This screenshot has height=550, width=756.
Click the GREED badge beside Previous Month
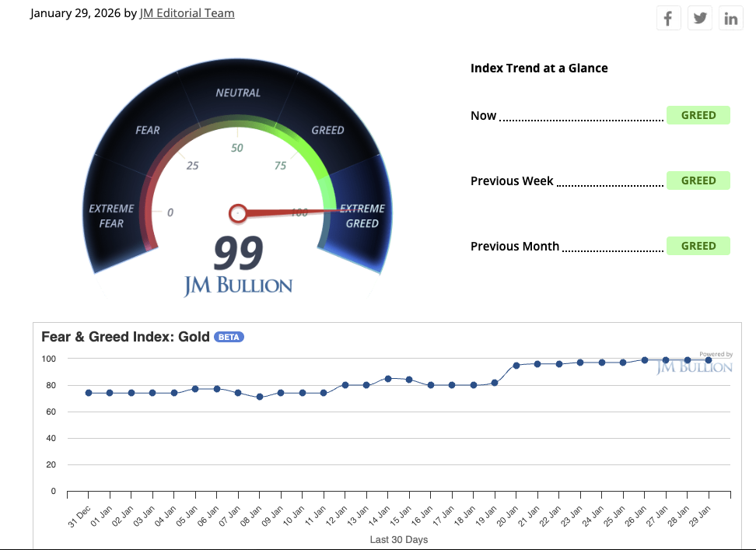click(x=698, y=246)
